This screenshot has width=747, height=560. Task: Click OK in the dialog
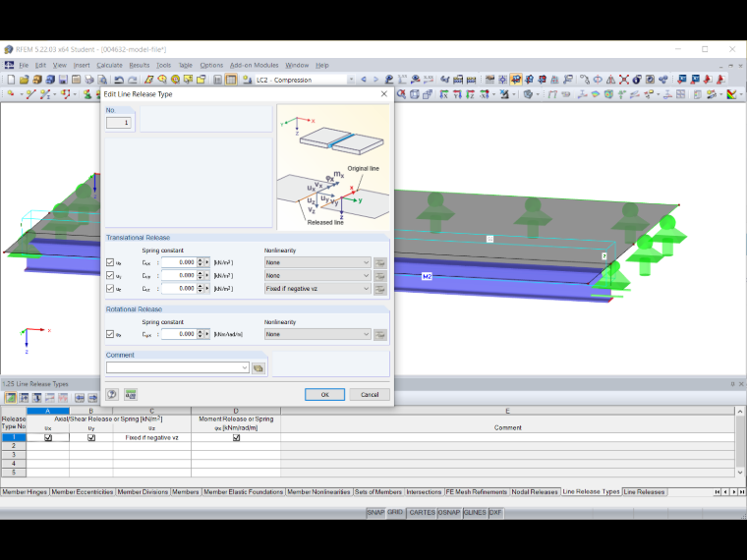[324, 394]
